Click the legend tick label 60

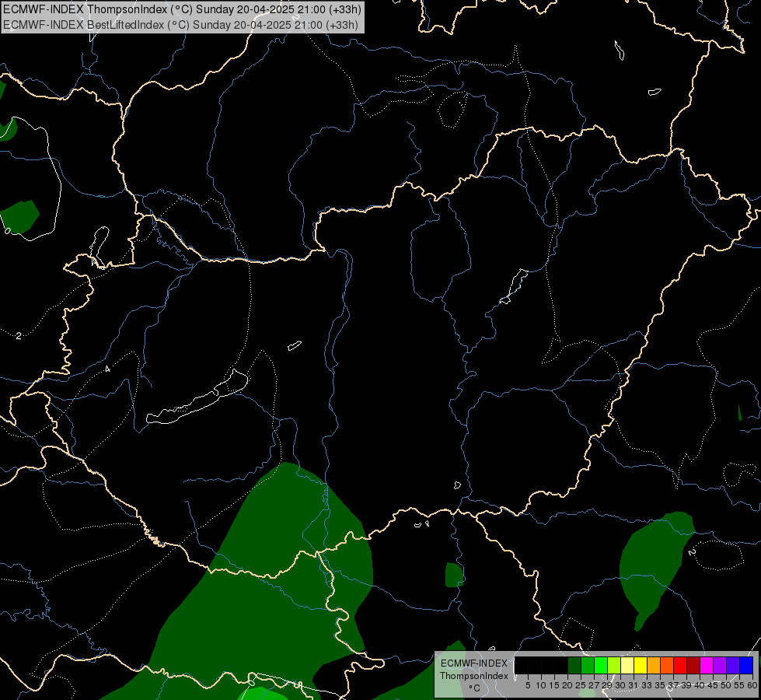752,685
